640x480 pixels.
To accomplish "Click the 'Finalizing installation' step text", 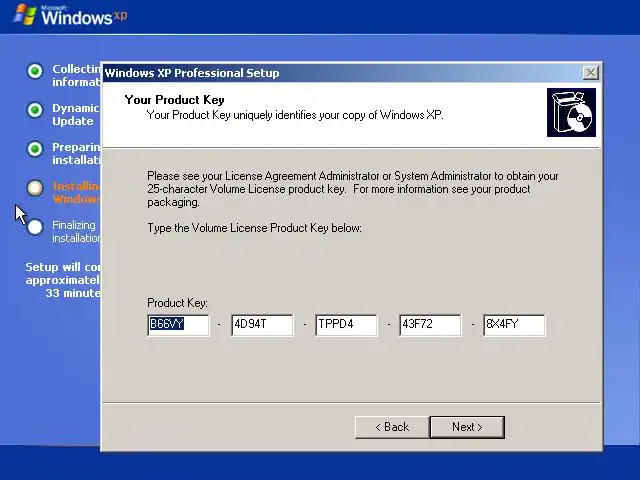I will point(76,231).
